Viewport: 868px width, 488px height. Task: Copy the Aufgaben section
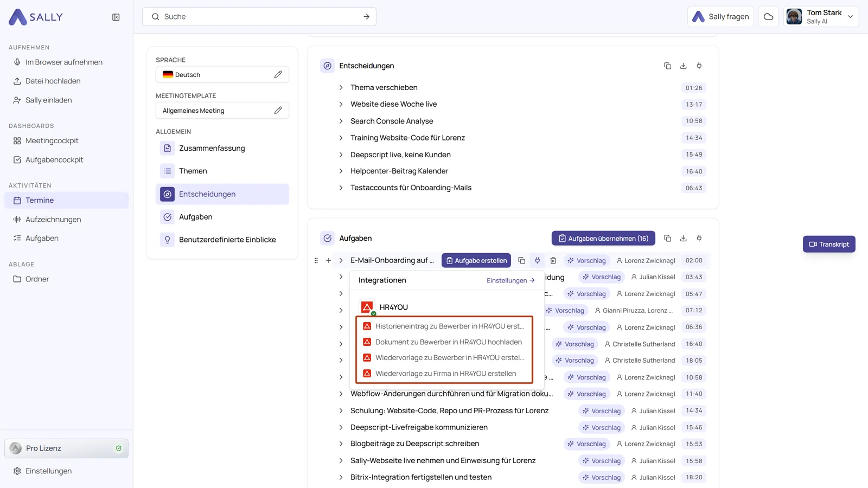click(668, 239)
